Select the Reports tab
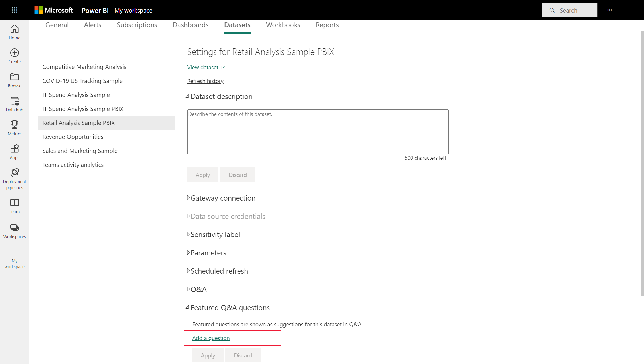The image size is (644, 364). click(327, 25)
